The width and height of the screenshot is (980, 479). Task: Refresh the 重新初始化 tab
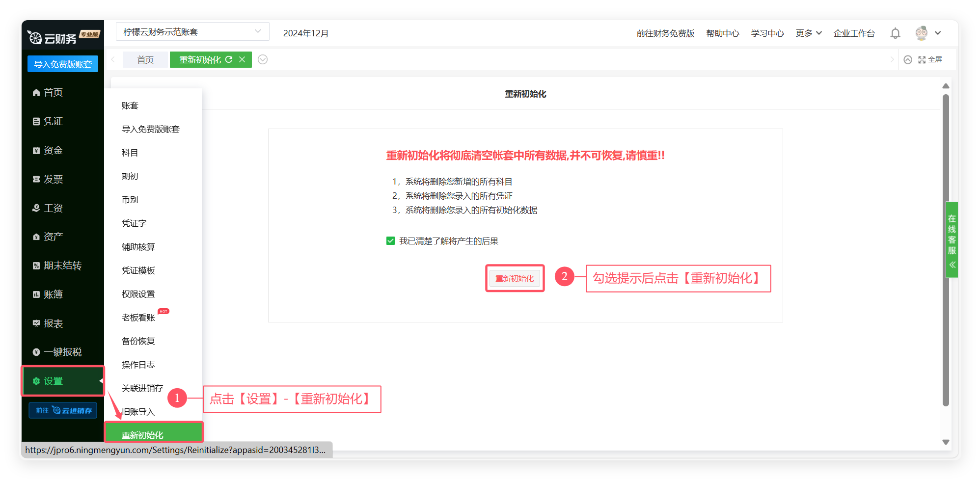tap(229, 59)
